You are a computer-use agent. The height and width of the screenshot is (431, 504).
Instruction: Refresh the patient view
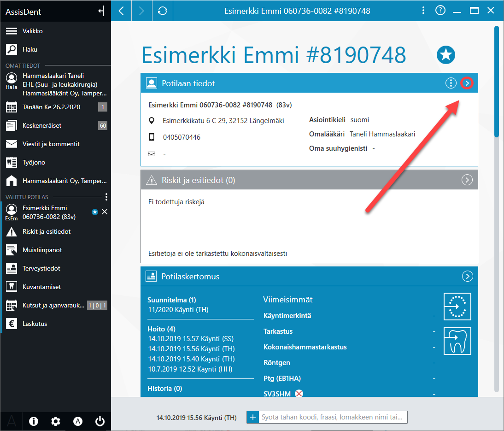click(x=163, y=11)
